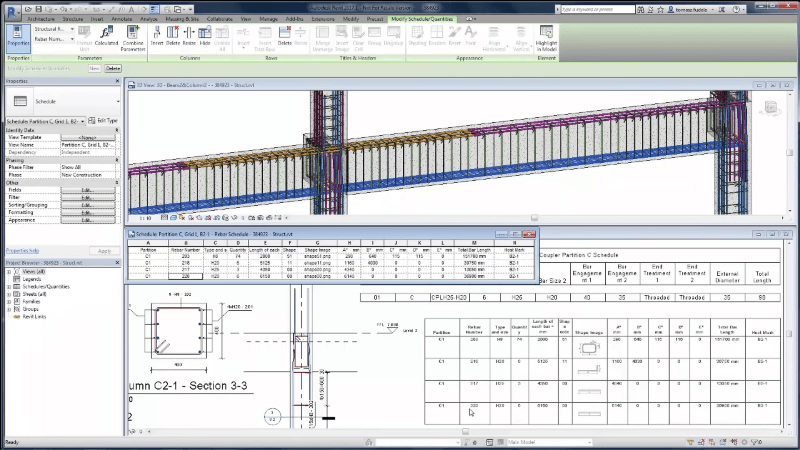Viewport: 800px width, 450px height.
Task: Click the Edit button for Sorting/Grouping
Action: [x=86, y=204]
